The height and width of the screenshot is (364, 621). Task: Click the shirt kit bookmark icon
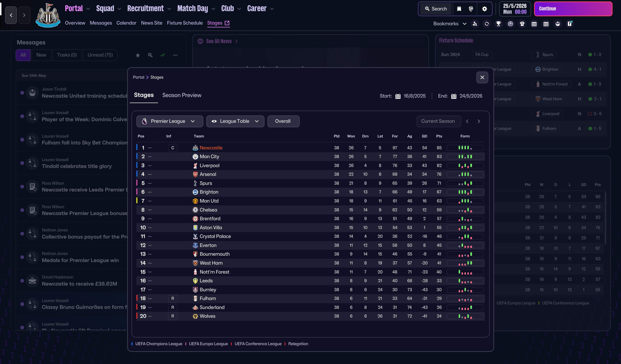522,24
